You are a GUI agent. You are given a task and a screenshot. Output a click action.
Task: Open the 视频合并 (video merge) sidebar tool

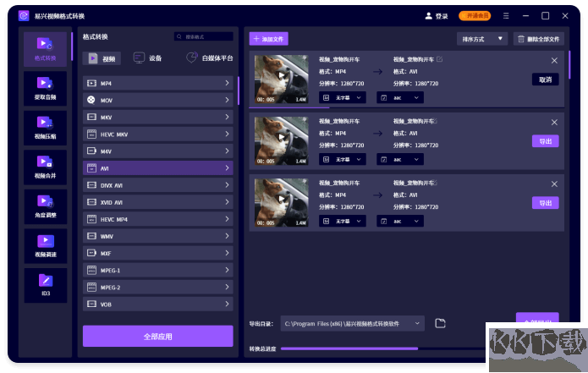tap(45, 165)
